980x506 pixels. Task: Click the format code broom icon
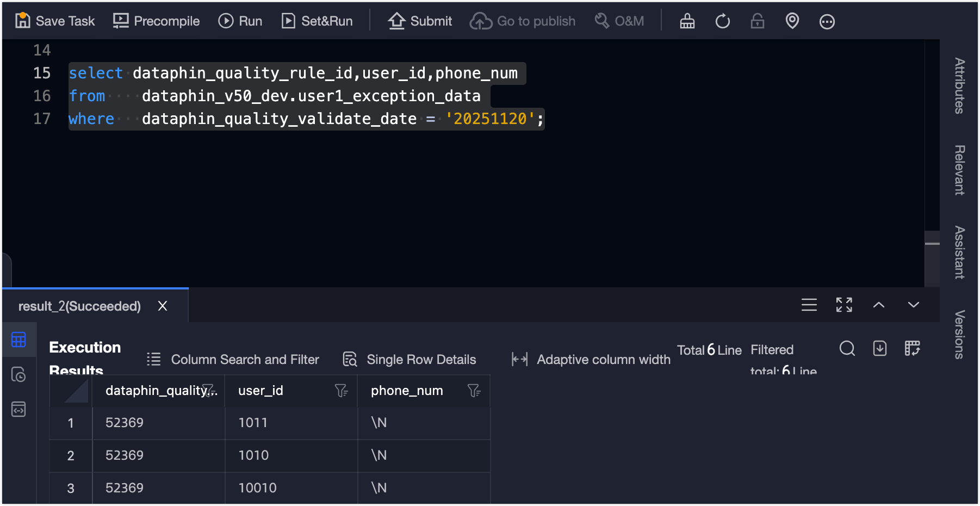(687, 21)
